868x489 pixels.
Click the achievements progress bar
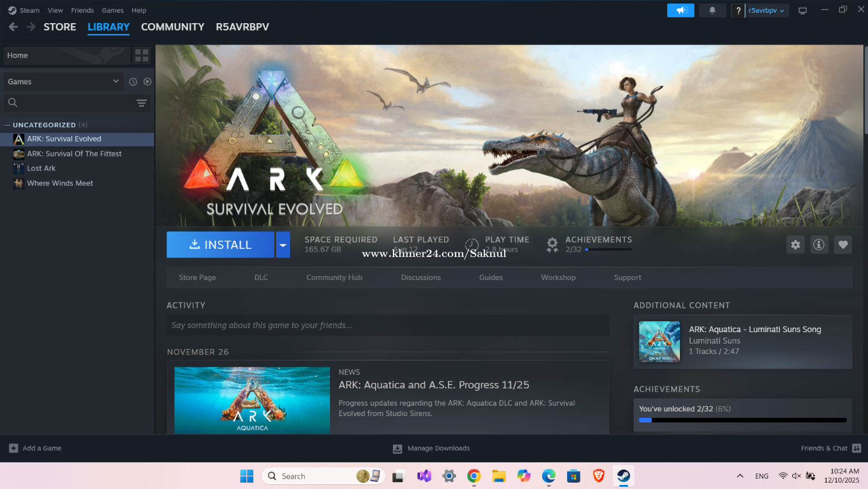point(742,420)
